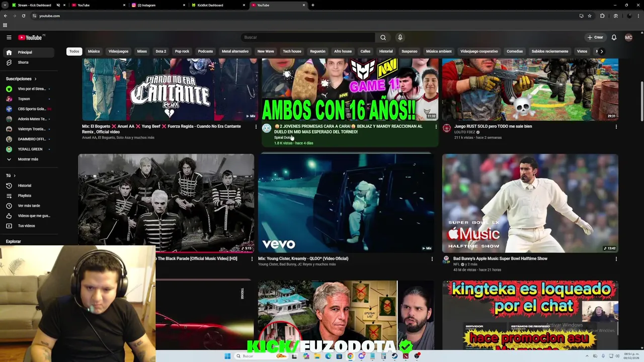The width and height of the screenshot is (644, 362).
Task: Open options for the Cuando No Era Cantante mix
Action: coord(256,127)
